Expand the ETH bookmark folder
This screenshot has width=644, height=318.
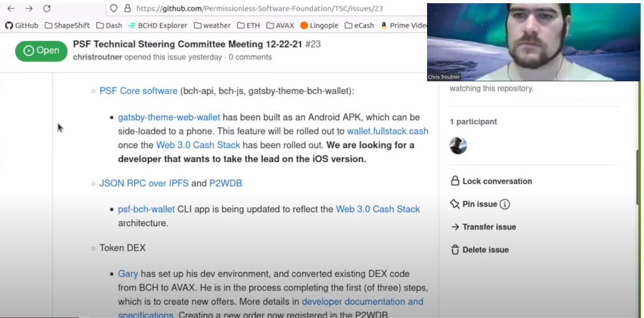248,25
